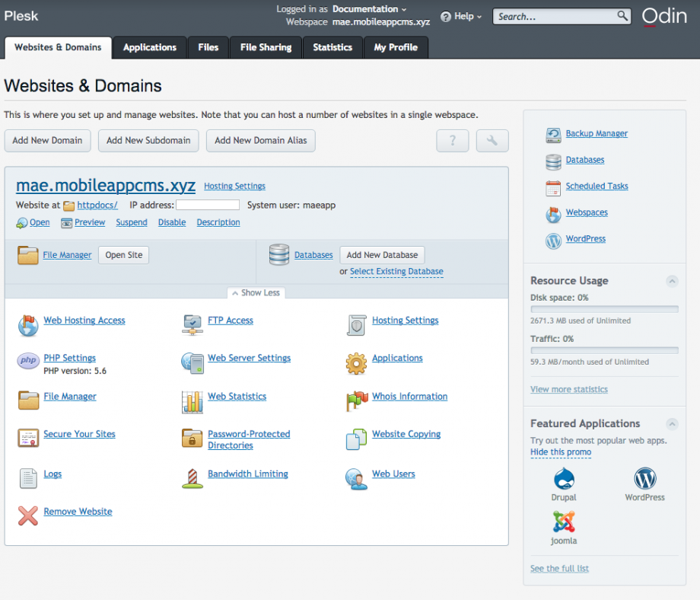Viewport: 700px width, 600px height.
Task: Click the wrench settings button
Action: (492, 141)
